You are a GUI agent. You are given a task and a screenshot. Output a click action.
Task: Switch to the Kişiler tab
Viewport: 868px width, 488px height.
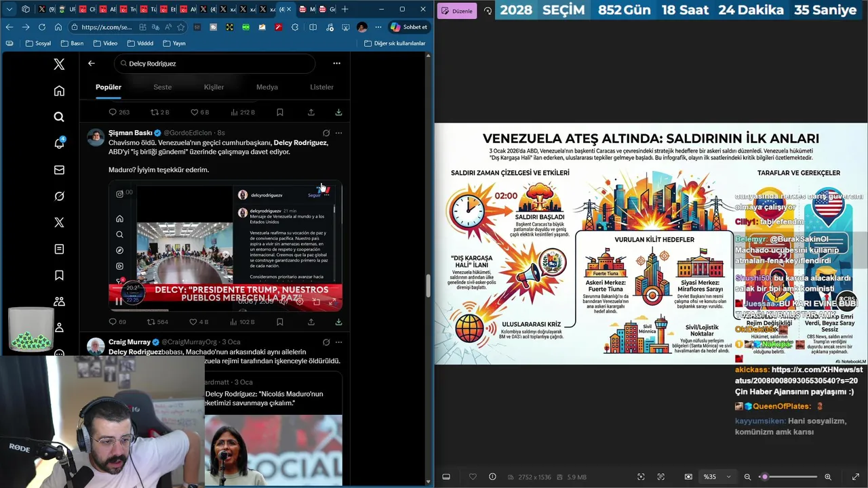pos(214,87)
